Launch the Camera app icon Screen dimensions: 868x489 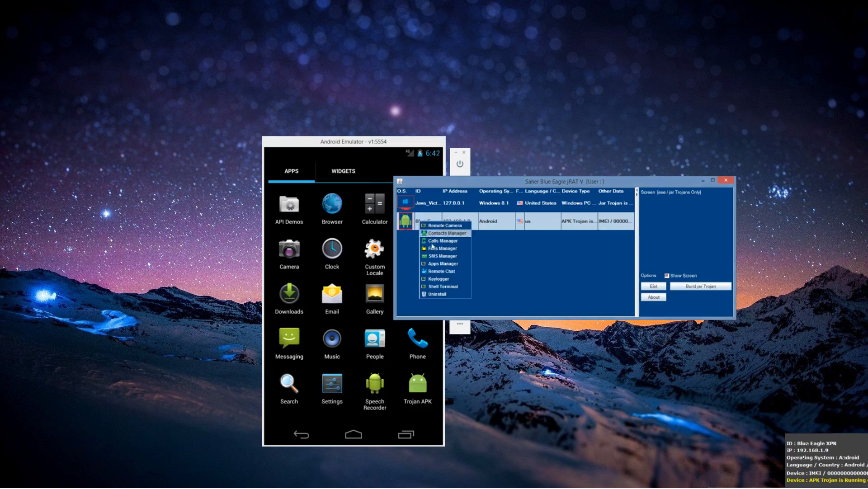tap(289, 249)
